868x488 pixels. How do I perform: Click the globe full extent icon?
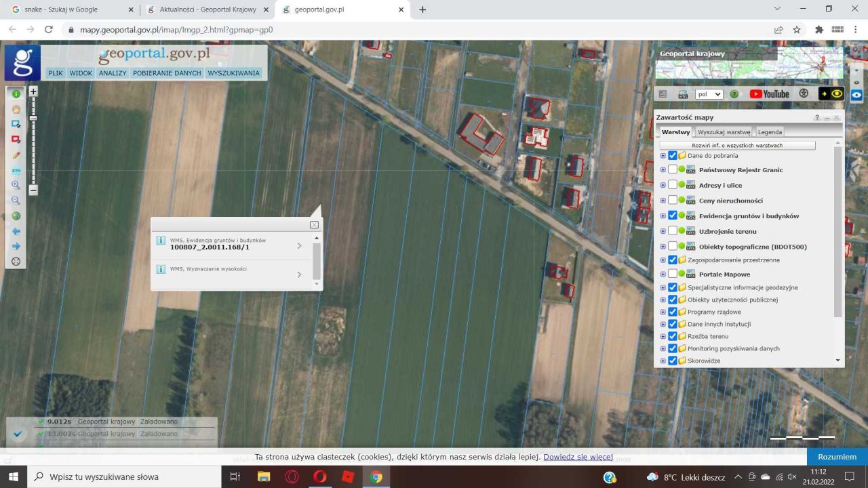point(16,216)
